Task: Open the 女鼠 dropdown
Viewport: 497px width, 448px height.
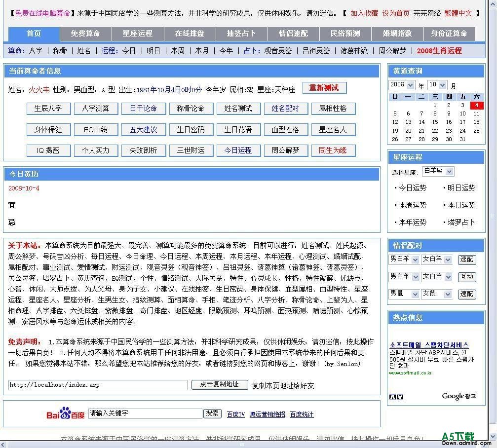Action: tap(436, 294)
